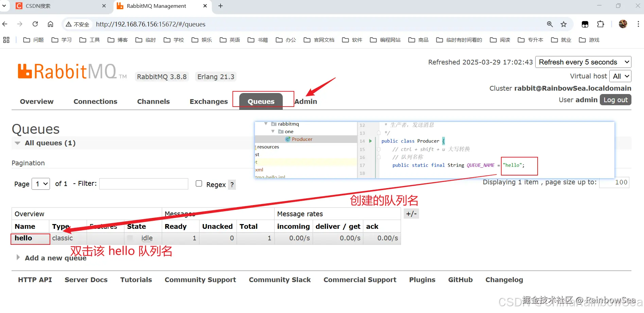
Task: Open the 阅读 bookmark folder
Action: 500,40
